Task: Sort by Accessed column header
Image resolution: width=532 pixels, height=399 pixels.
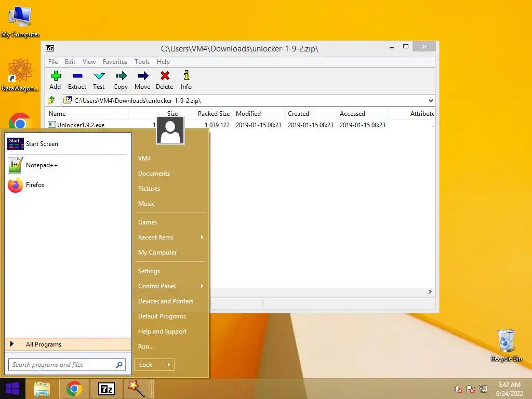Action: click(362, 114)
